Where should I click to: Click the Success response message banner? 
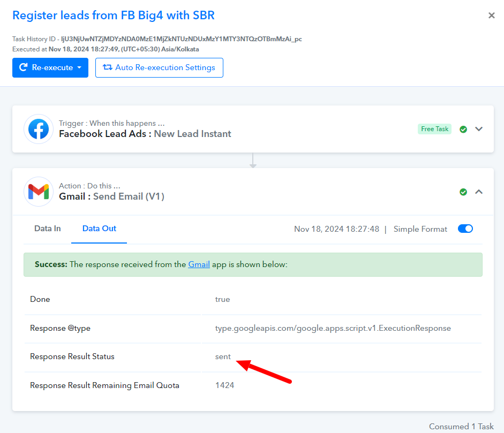point(253,264)
